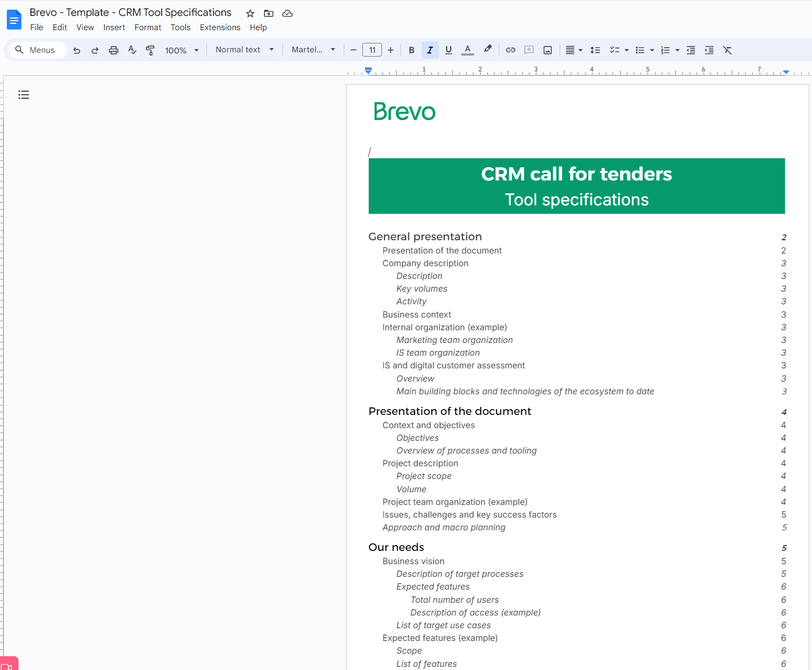Open Project scope contents entry
This screenshot has height=670, width=812.
pos(424,476)
